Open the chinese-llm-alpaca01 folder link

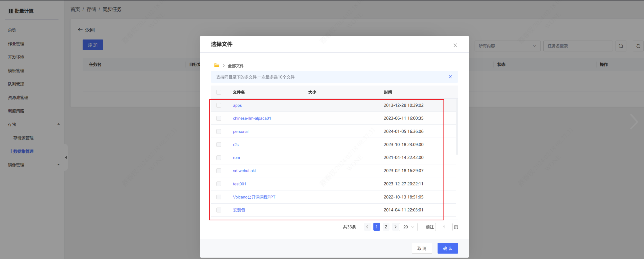tap(252, 118)
